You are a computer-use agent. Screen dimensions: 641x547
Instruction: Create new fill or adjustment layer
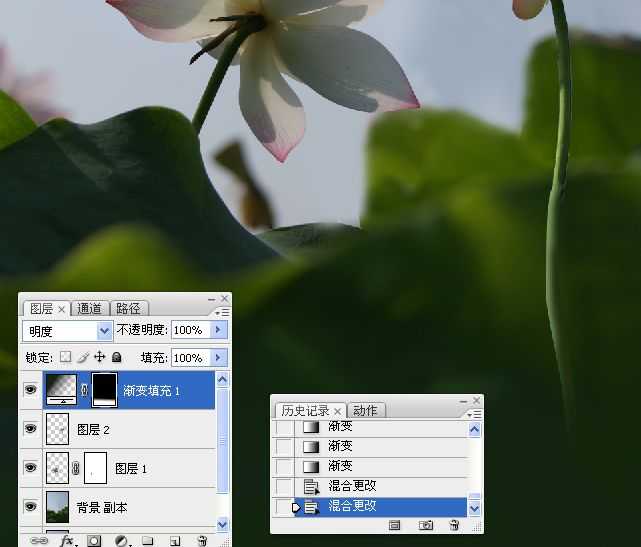121,540
